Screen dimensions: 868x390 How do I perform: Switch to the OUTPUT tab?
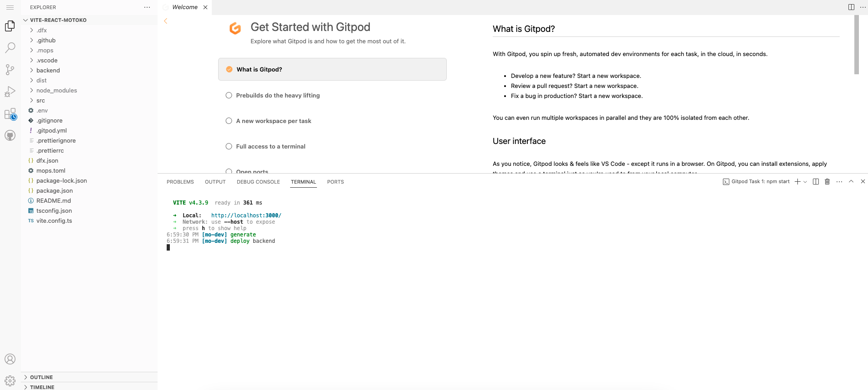tap(215, 182)
